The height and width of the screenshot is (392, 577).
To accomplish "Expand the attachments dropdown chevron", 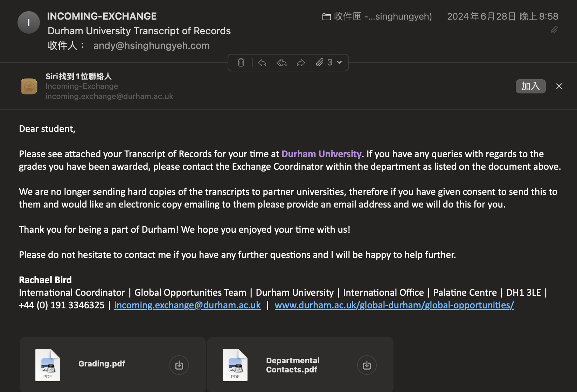I will click(339, 62).
